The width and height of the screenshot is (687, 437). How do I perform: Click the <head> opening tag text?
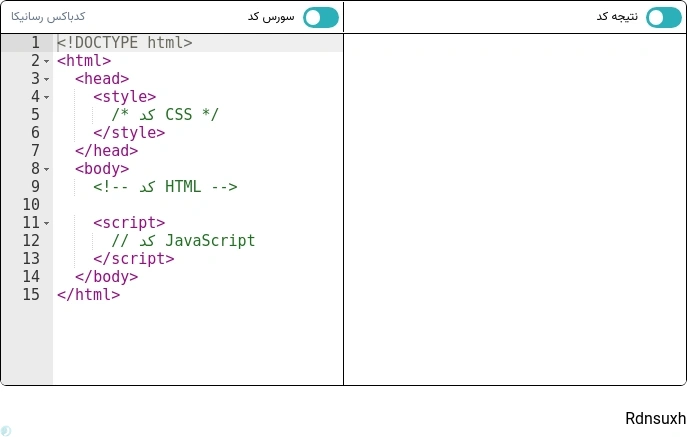click(102, 78)
